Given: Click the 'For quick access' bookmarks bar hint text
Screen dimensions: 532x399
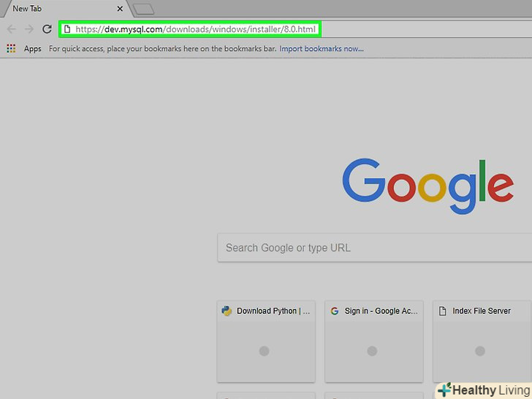Looking at the screenshot, I should (162, 48).
